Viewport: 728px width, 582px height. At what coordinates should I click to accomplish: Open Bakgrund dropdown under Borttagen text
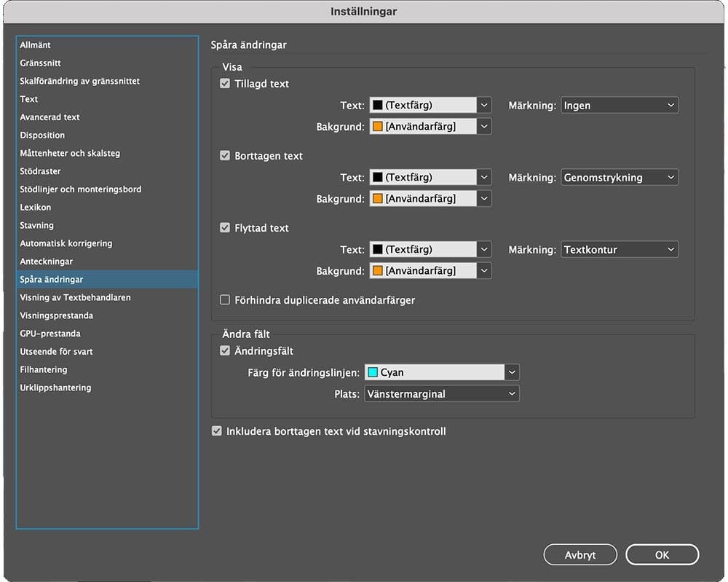[x=430, y=199]
